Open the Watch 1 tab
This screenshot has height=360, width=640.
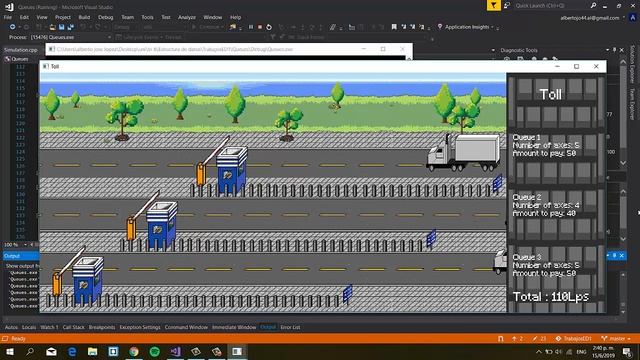click(49, 327)
